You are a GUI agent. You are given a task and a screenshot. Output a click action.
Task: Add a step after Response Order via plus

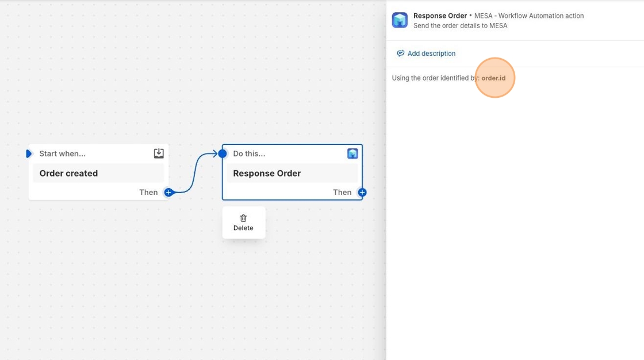pos(362,193)
